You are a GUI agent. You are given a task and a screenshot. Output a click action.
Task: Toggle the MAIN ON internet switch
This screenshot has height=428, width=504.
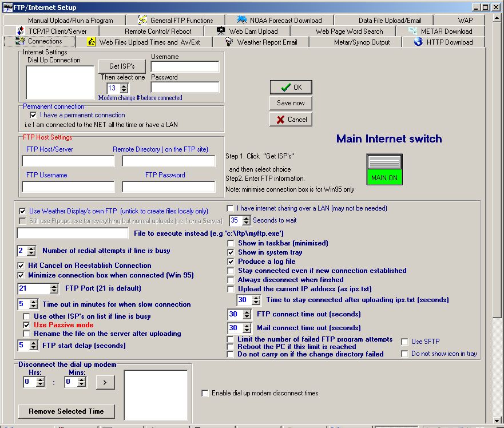384,169
